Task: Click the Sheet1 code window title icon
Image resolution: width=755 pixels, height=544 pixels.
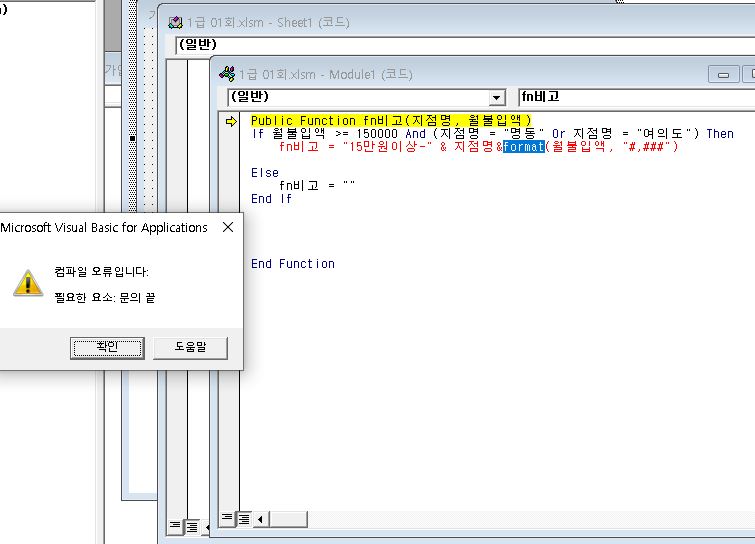Action: point(176,22)
